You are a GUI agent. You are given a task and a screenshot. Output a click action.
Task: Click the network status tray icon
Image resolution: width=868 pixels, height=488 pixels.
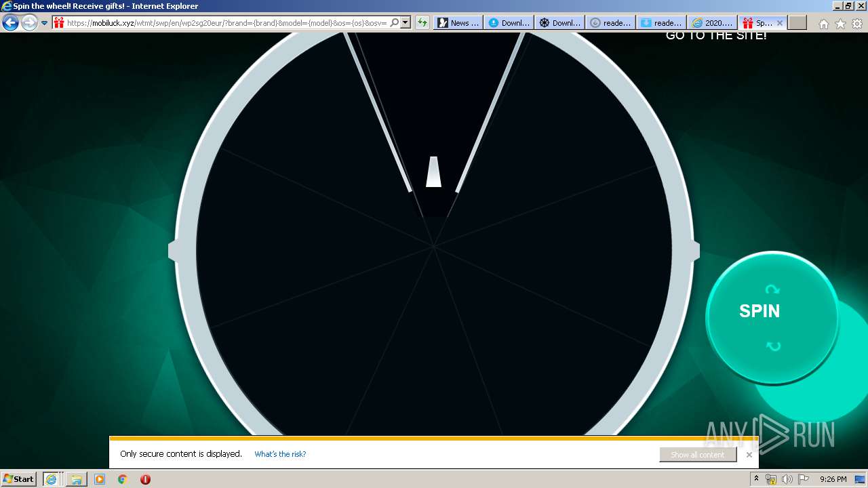coord(771,479)
